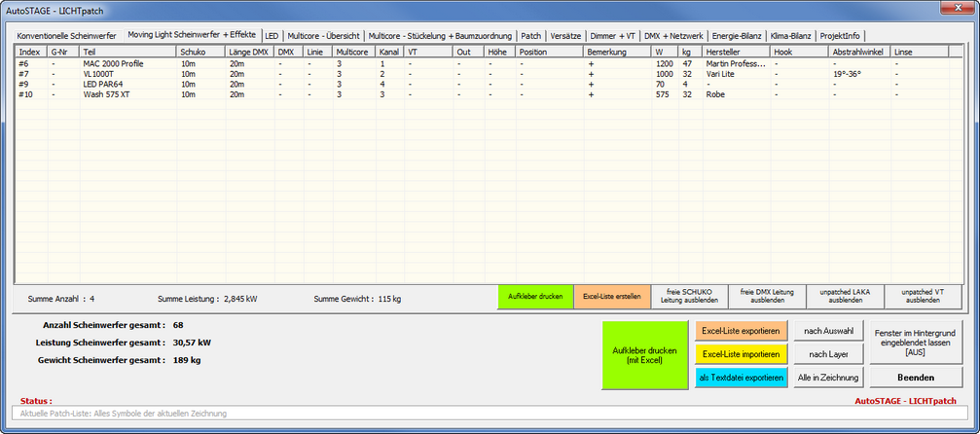This screenshot has height=434, width=980.
Task: Go to the Patch tab
Action: point(530,36)
